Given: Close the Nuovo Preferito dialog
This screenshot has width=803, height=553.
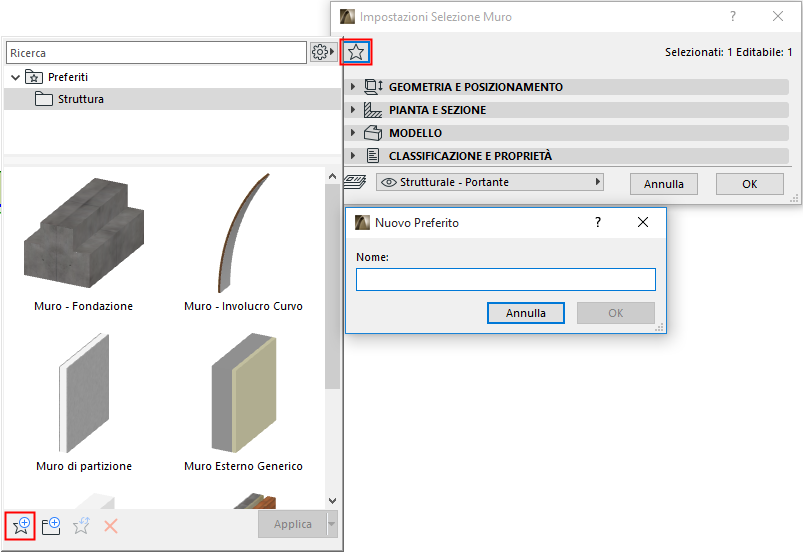Looking at the screenshot, I should pyautogui.click(x=643, y=222).
